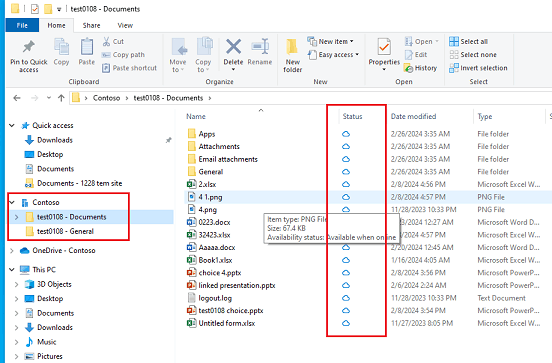
Task: Select the 0223.docx Word file
Action: tap(209, 222)
